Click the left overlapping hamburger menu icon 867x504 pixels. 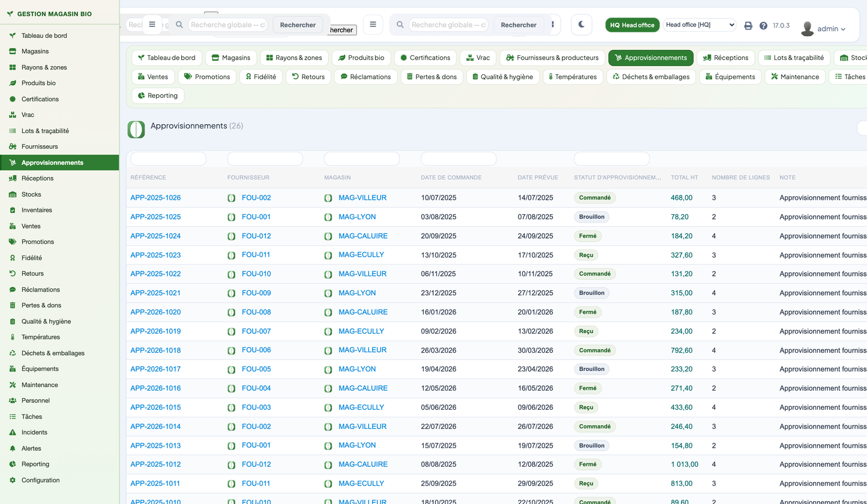tap(152, 25)
